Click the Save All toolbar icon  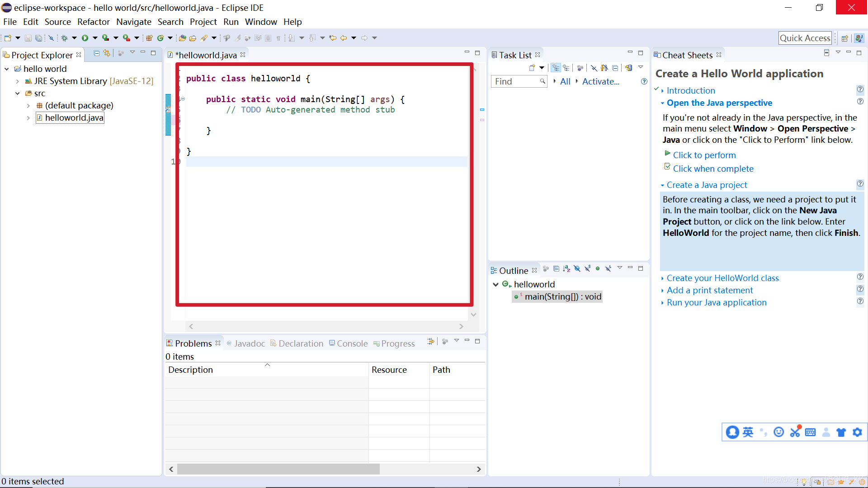click(39, 38)
